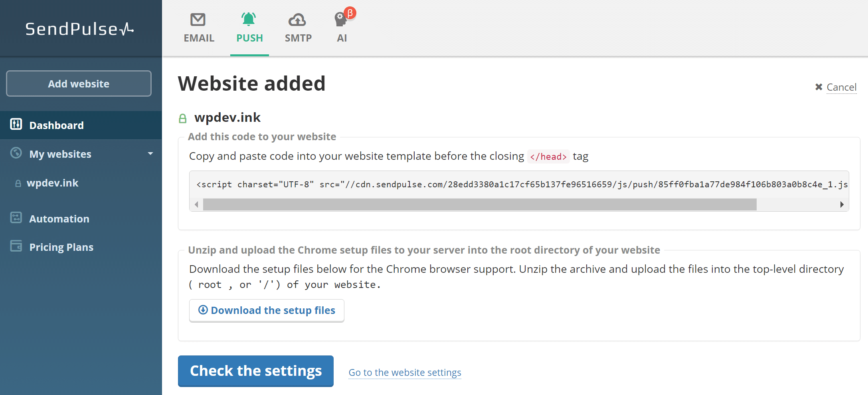Click the lock icon beside sidebar wpdev.ink
868x395 pixels.
coord(18,183)
